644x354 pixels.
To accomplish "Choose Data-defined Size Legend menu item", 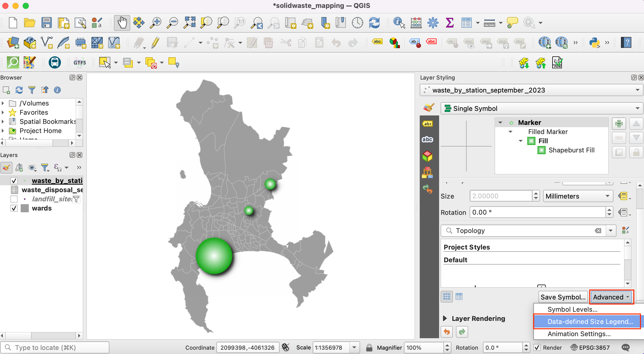I will pyautogui.click(x=590, y=322).
